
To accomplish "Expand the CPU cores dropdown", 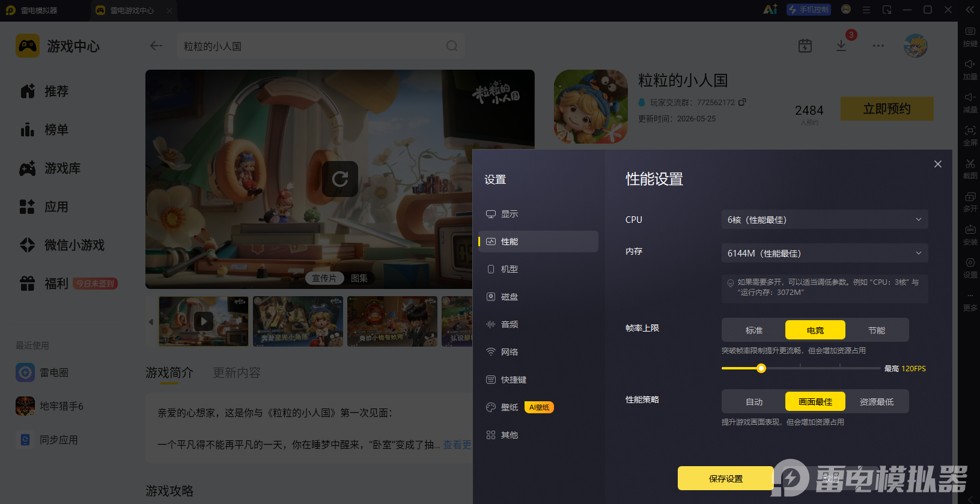I will click(x=824, y=220).
